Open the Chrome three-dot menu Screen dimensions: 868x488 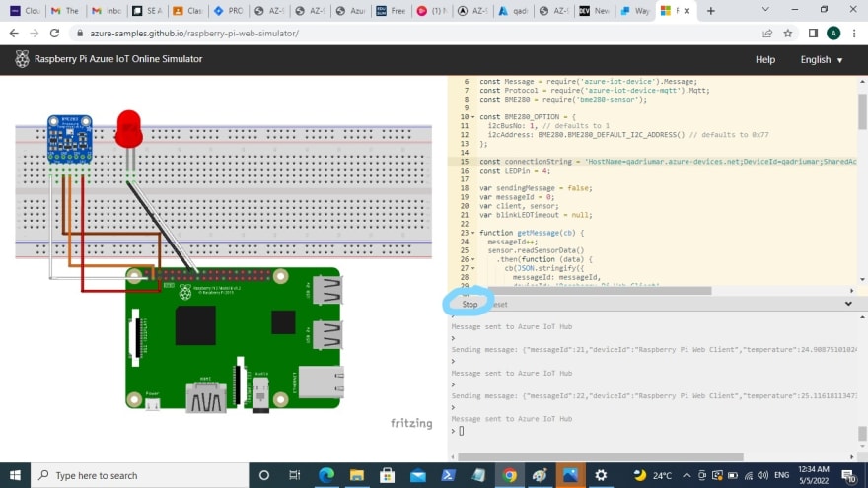854,34
